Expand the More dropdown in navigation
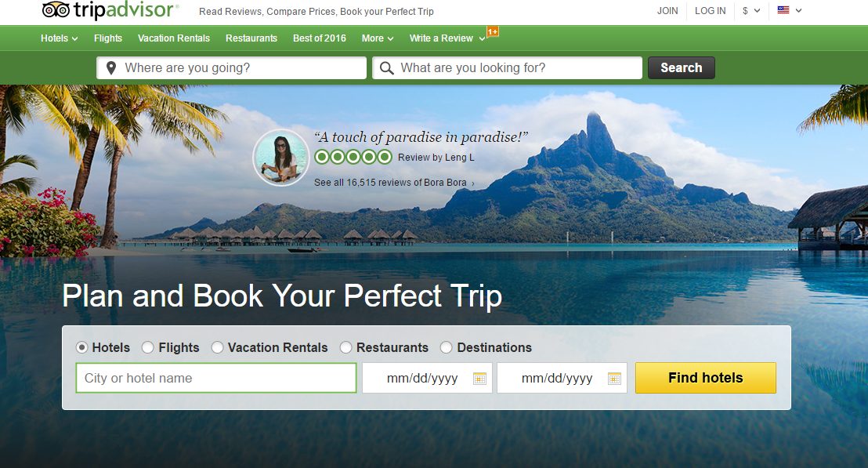868x468 pixels. pyautogui.click(x=378, y=38)
